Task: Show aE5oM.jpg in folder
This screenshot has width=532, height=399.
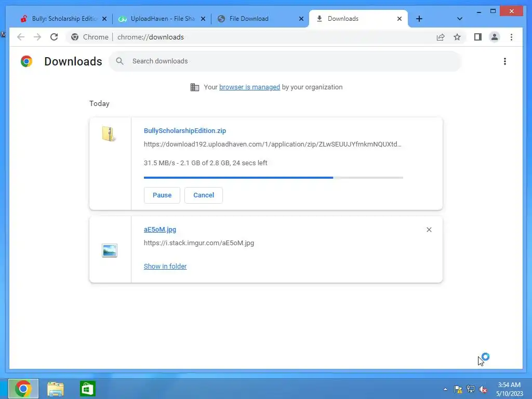Action: point(165,267)
